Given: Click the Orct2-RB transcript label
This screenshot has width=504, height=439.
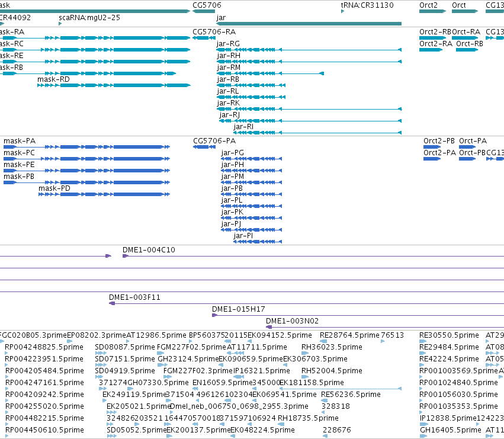Looking at the screenshot, I should coord(435,32).
